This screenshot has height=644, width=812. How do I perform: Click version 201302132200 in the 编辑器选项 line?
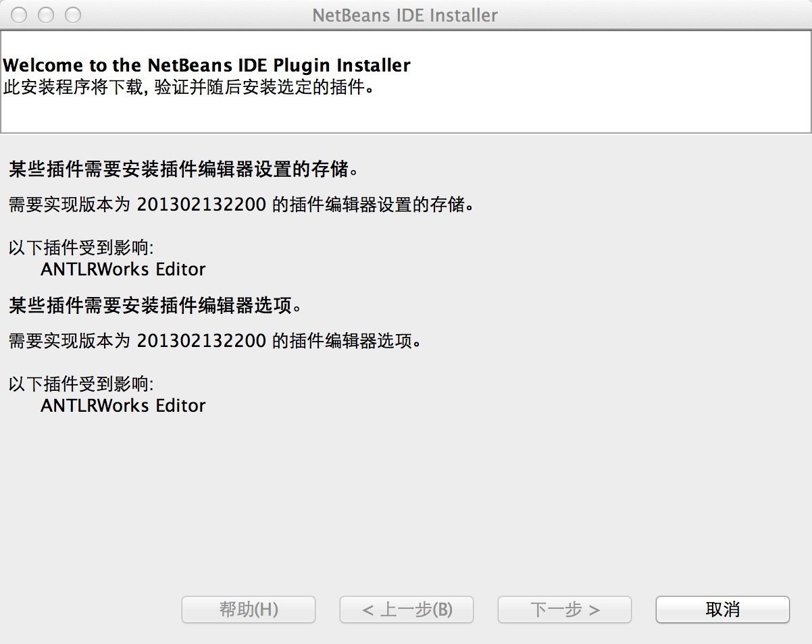point(201,341)
